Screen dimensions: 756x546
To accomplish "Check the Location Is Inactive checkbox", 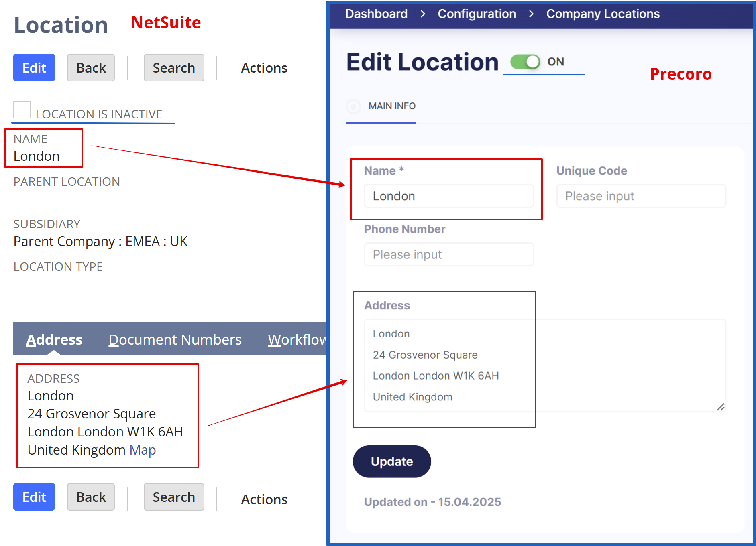I will coord(22,110).
